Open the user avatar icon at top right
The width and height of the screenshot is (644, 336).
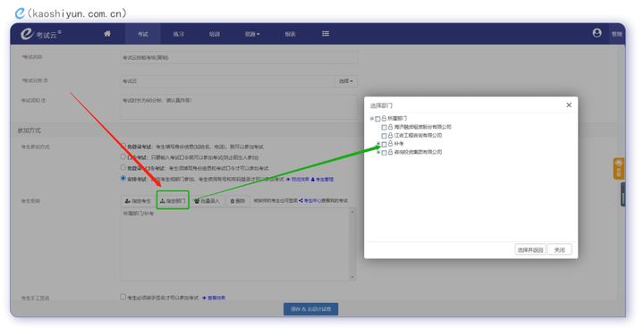[597, 33]
